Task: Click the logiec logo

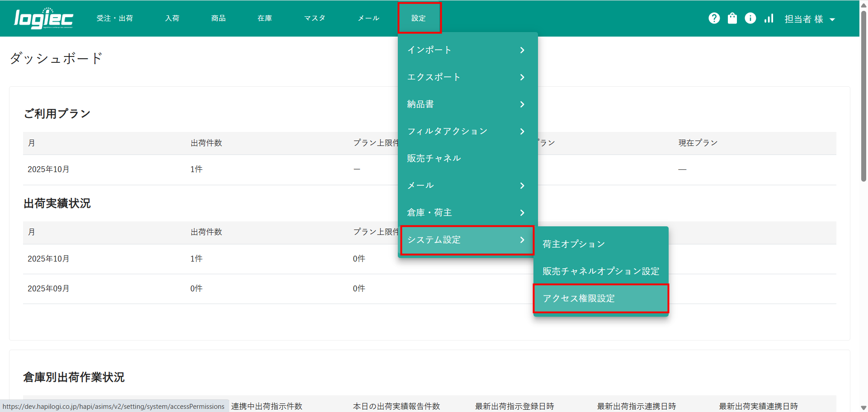Action: (43, 19)
